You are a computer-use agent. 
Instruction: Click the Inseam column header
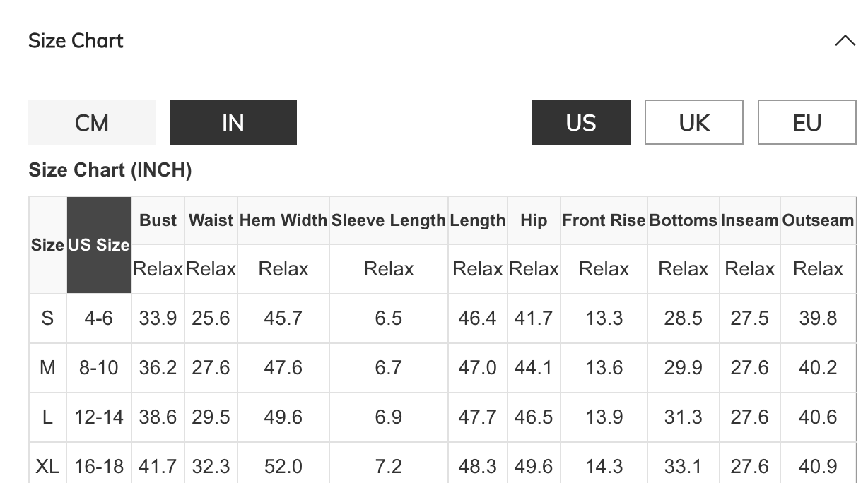click(749, 220)
